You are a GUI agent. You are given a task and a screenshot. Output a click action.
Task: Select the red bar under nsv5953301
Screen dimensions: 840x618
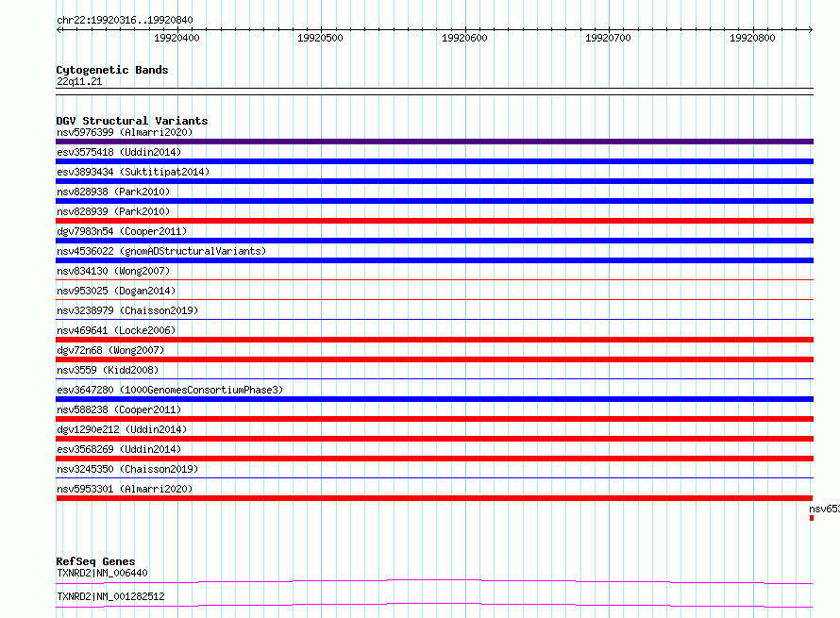[434, 498]
